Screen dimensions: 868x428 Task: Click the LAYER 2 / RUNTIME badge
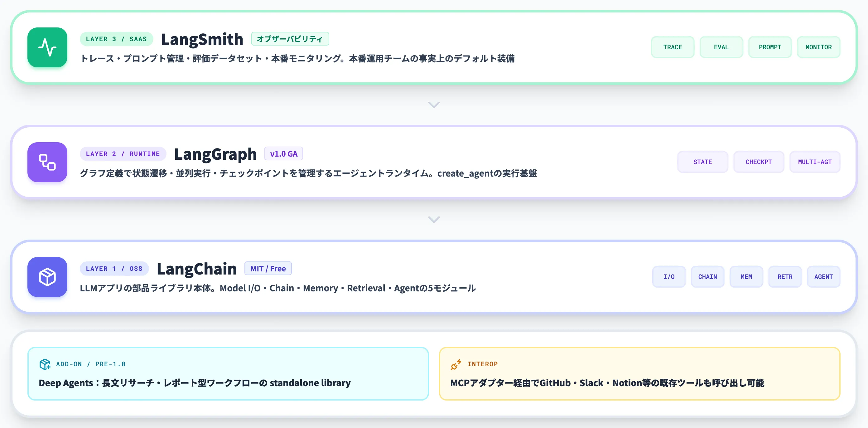click(x=123, y=154)
